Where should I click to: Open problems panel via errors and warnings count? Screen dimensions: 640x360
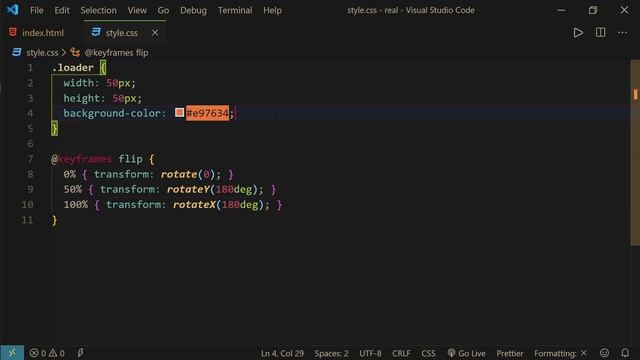[x=47, y=353]
